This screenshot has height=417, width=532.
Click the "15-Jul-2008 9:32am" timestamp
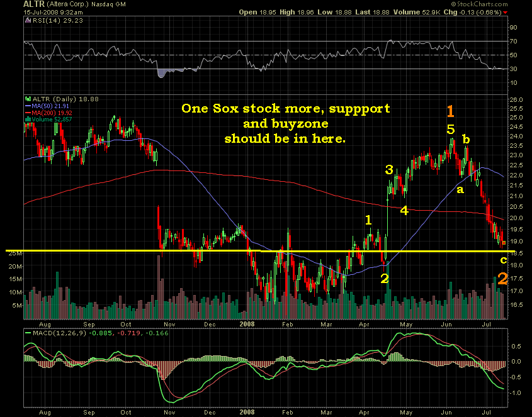point(53,12)
